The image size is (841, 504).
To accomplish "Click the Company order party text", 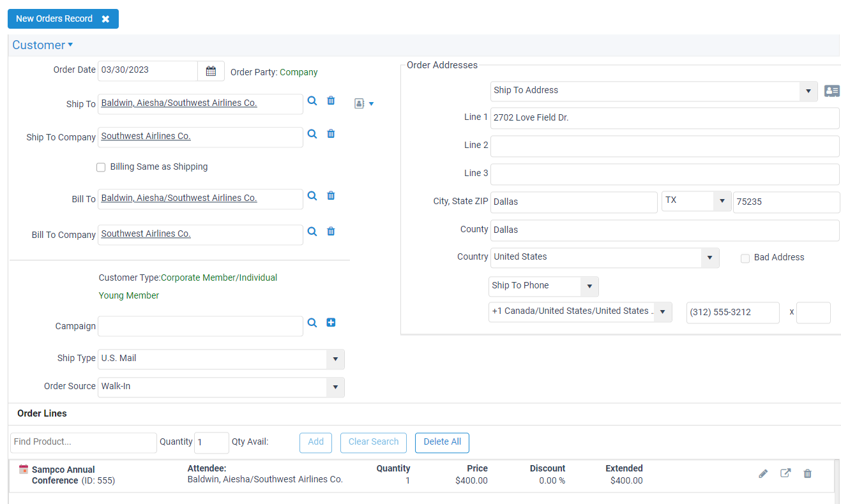I will point(299,72).
